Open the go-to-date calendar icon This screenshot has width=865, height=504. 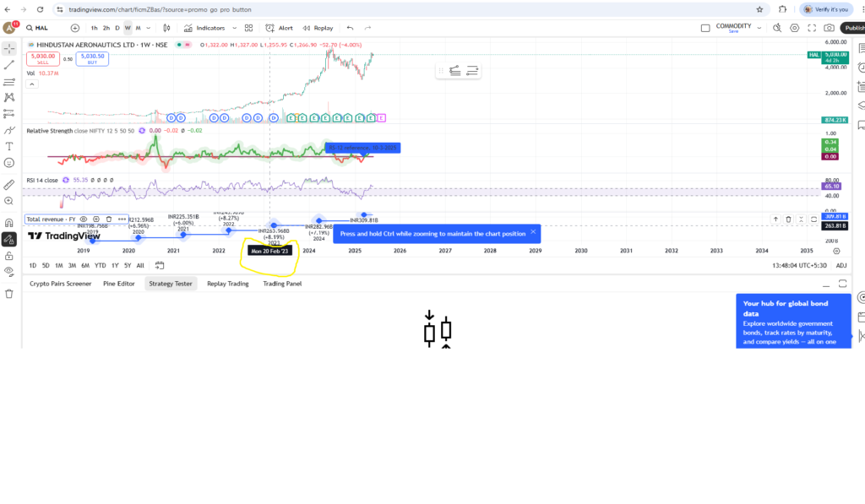(x=160, y=266)
